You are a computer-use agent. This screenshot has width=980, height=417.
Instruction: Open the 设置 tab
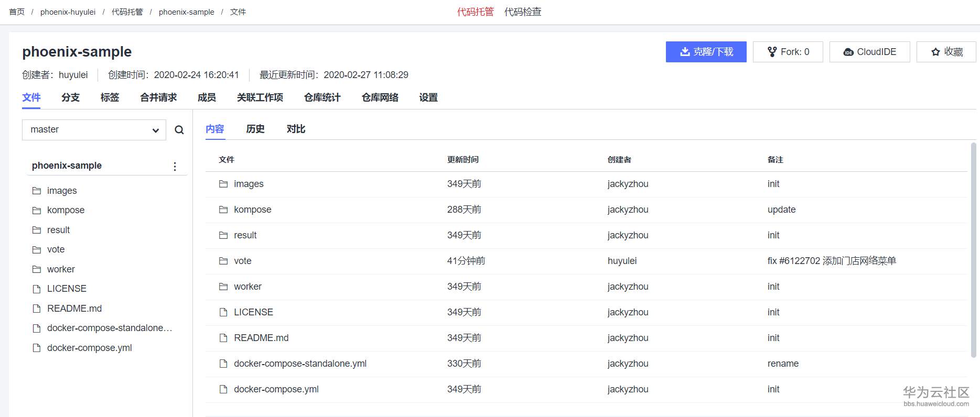tap(428, 97)
